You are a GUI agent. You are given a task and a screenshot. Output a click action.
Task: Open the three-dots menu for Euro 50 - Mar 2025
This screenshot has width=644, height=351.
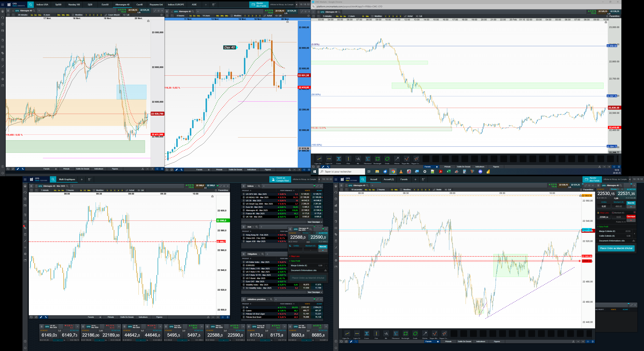(x=244, y=207)
